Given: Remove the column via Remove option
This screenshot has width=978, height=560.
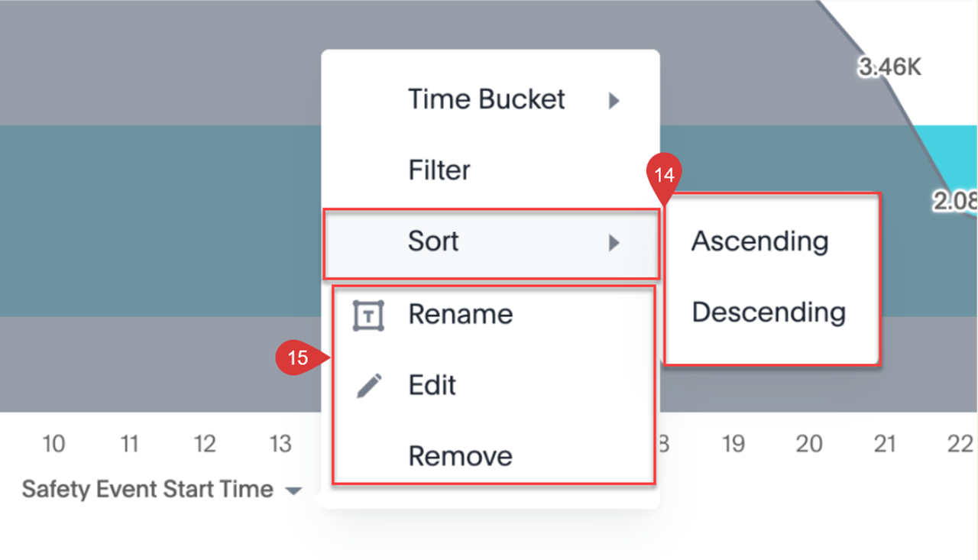Looking at the screenshot, I should 460,456.
